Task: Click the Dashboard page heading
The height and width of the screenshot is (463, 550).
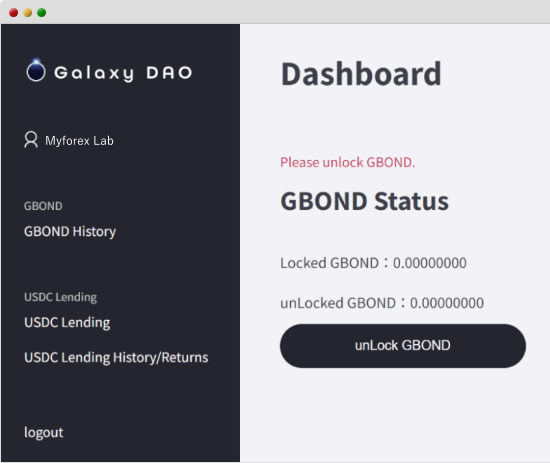Action: click(361, 74)
